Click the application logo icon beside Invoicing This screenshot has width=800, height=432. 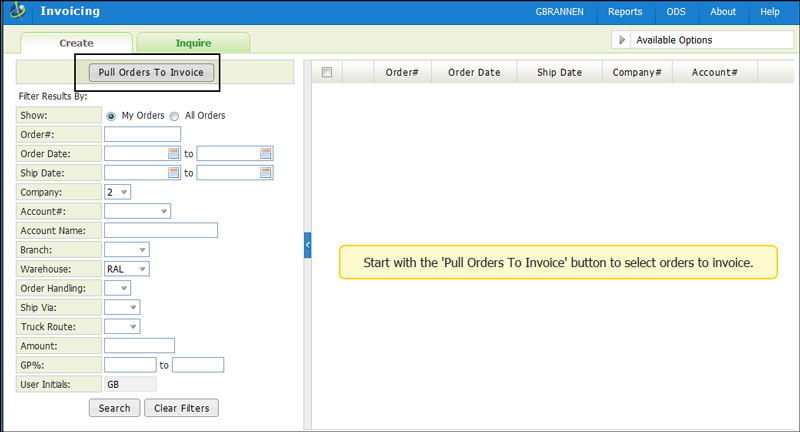pos(17,12)
